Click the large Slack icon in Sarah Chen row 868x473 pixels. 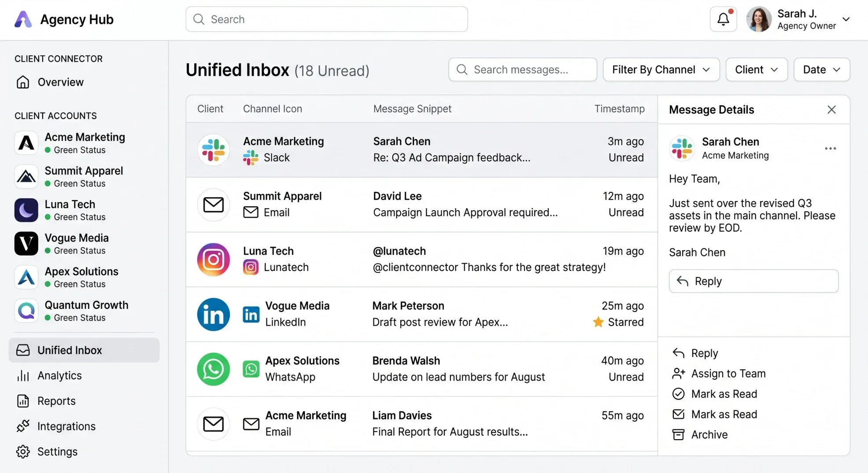(x=214, y=150)
